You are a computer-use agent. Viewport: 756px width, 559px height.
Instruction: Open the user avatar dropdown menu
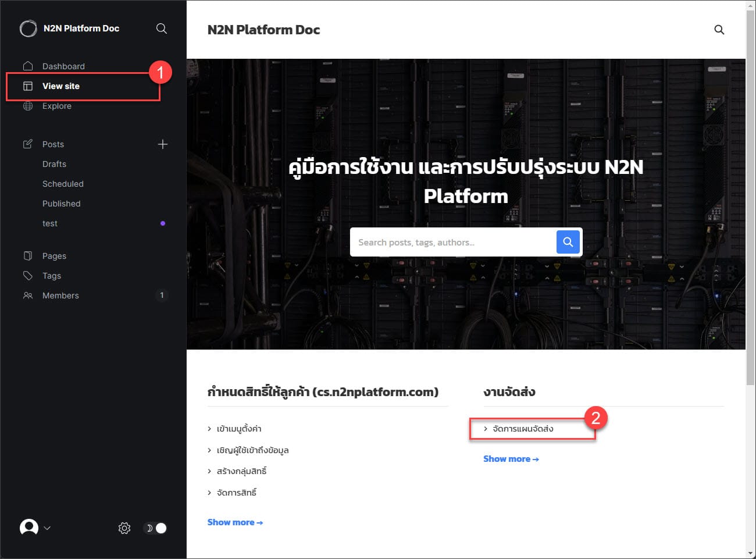point(35,528)
